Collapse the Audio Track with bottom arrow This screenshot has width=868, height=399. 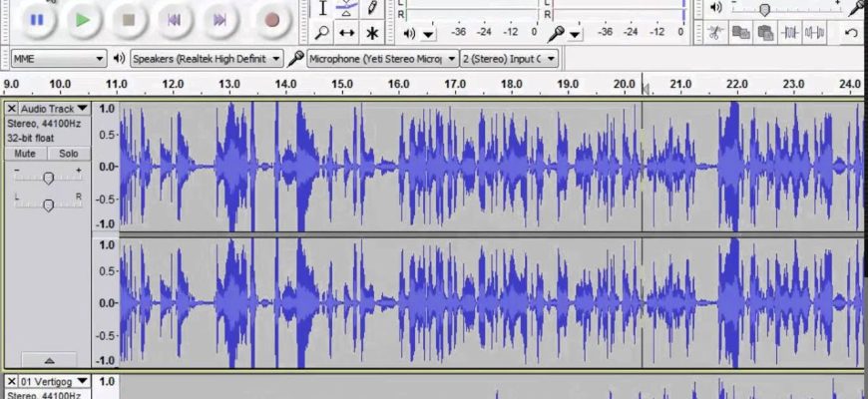point(48,359)
